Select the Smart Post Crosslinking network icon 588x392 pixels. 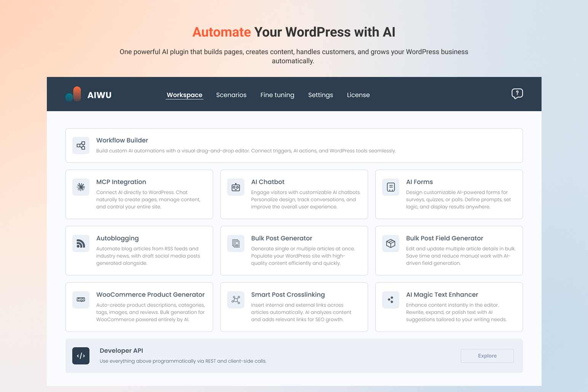pyautogui.click(x=236, y=300)
